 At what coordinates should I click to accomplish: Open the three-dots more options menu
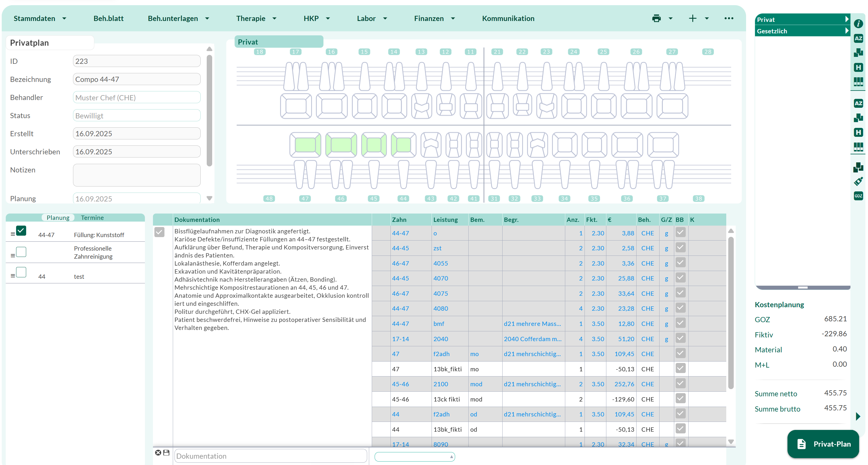(x=729, y=18)
